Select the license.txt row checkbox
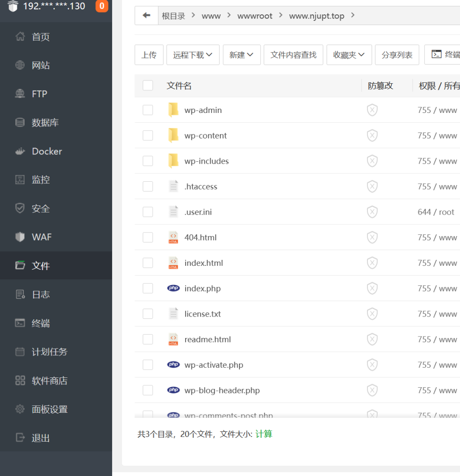The image size is (460, 476). 148,314
